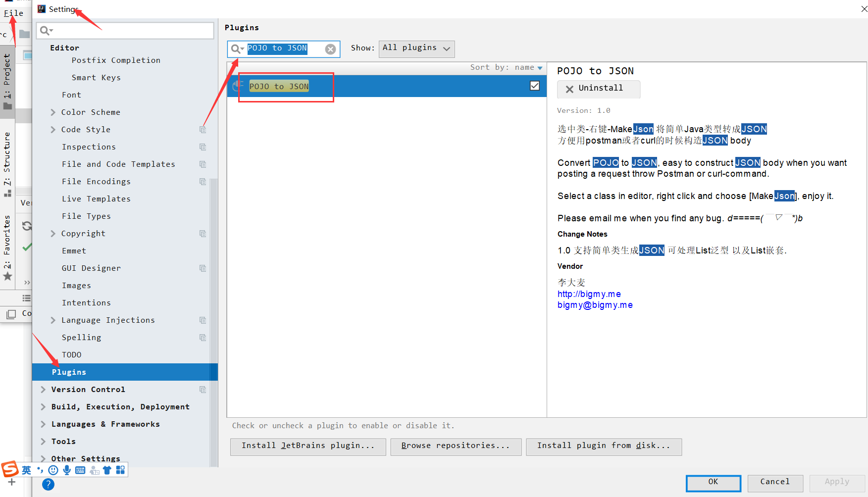
Task: Switch Sogou input language using 英 toggle
Action: click(27, 470)
